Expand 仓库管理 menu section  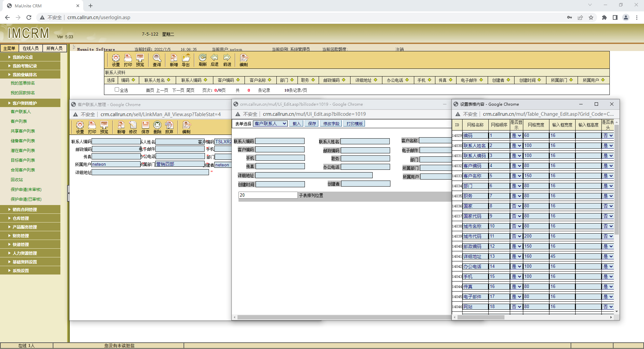coord(30,218)
